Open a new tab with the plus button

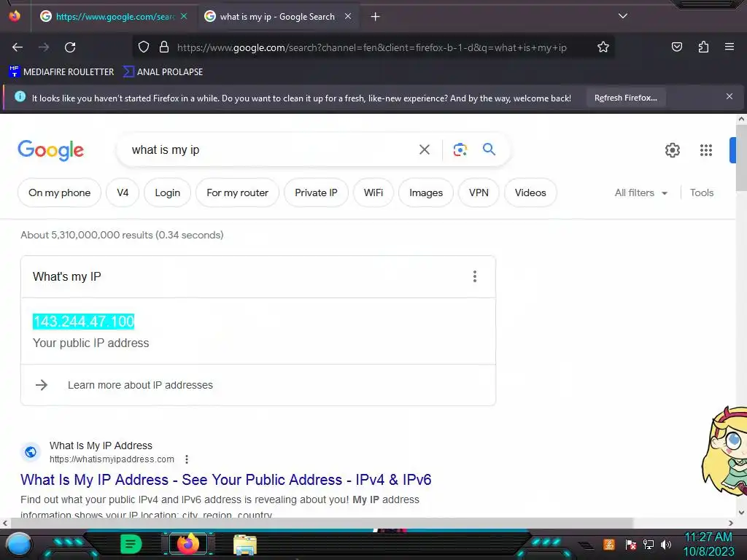(376, 17)
